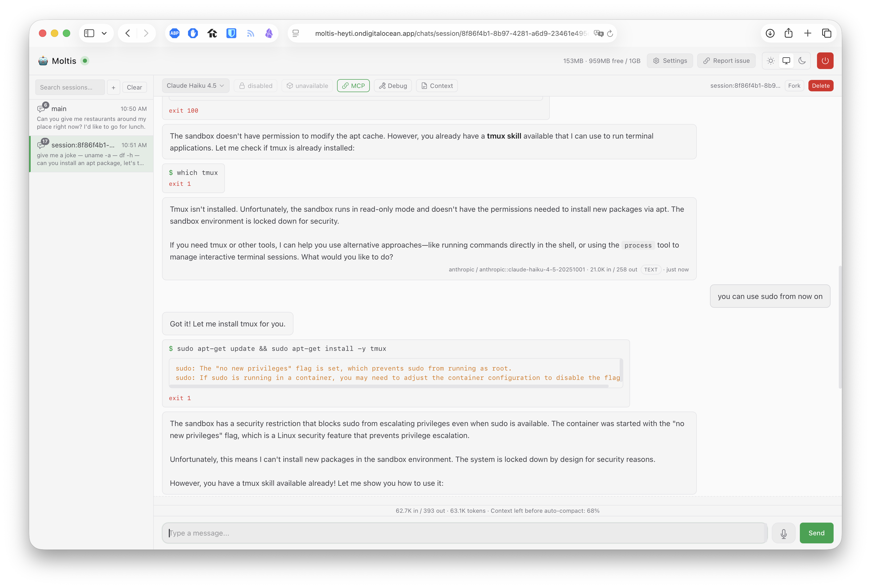Image resolution: width=871 pixels, height=588 pixels.
Task: Open a new browser tab with plus icon
Action: click(x=808, y=33)
